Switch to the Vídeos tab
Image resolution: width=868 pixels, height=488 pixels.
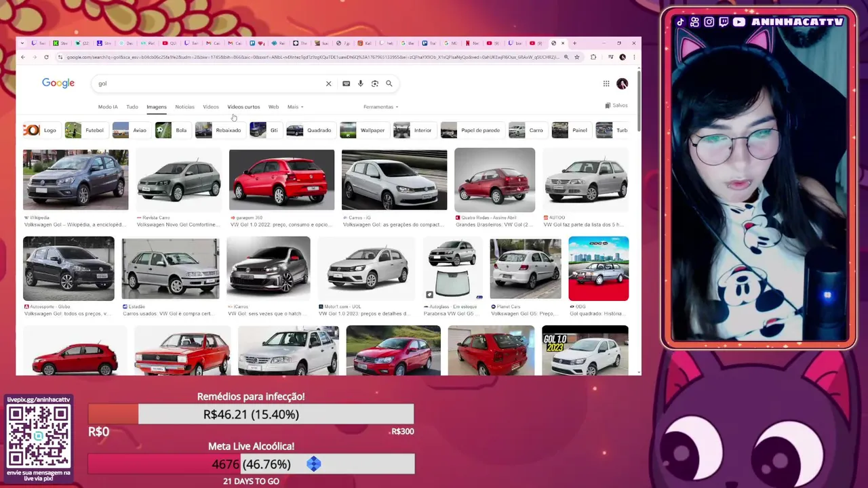pyautogui.click(x=211, y=107)
